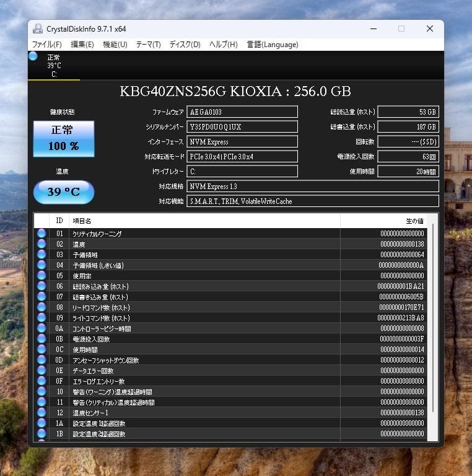Click the 項目名 column header

pyautogui.click(x=205, y=221)
